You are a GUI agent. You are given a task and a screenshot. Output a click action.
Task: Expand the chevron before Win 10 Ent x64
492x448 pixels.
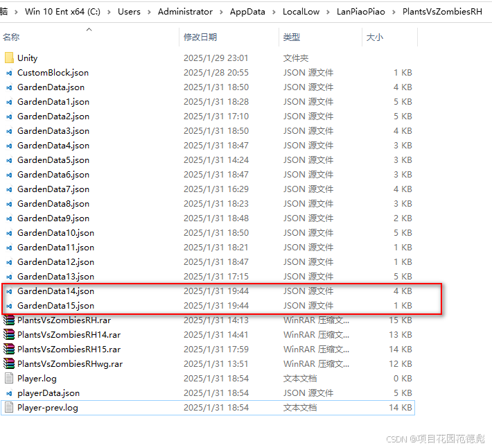point(17,12)
